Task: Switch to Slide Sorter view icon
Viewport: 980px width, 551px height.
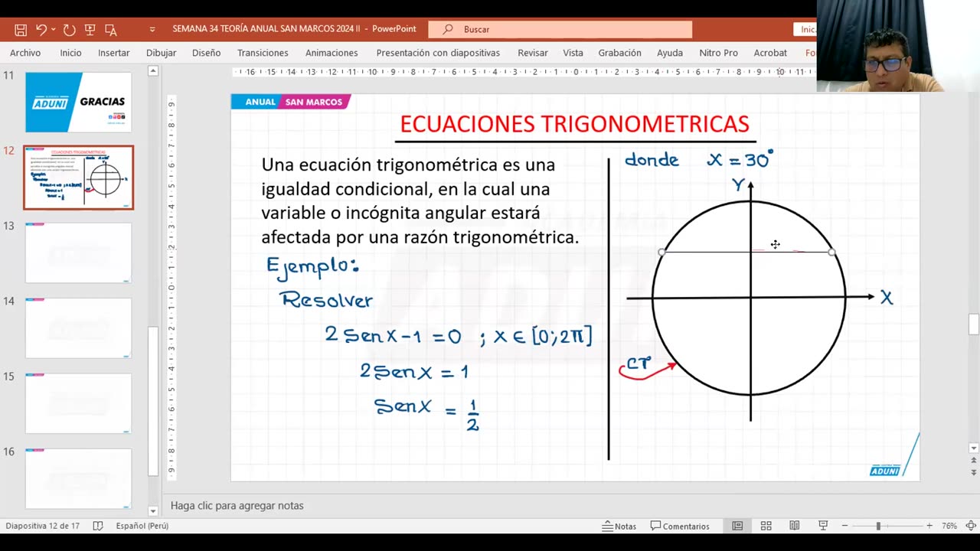Action: (766, 526)
